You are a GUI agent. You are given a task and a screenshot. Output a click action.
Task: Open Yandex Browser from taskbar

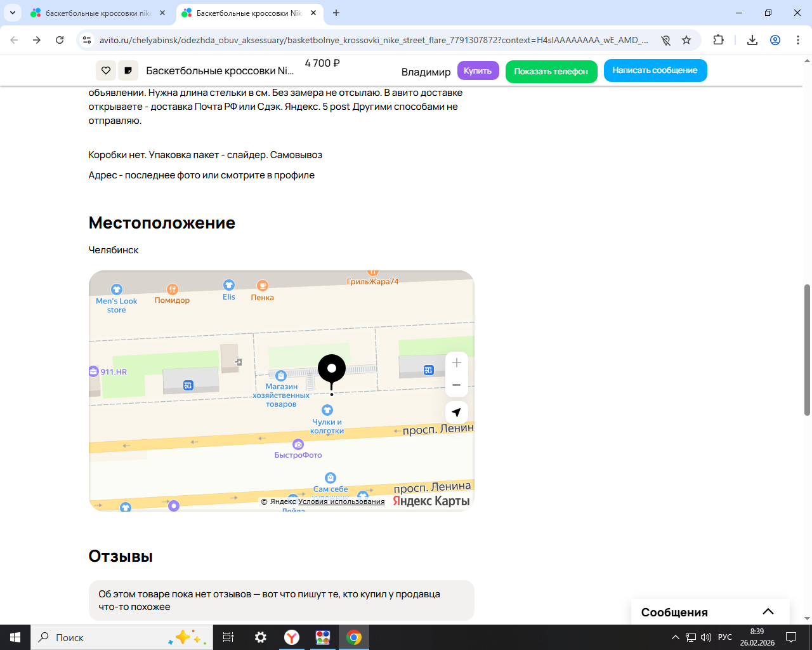pos(292,637)
